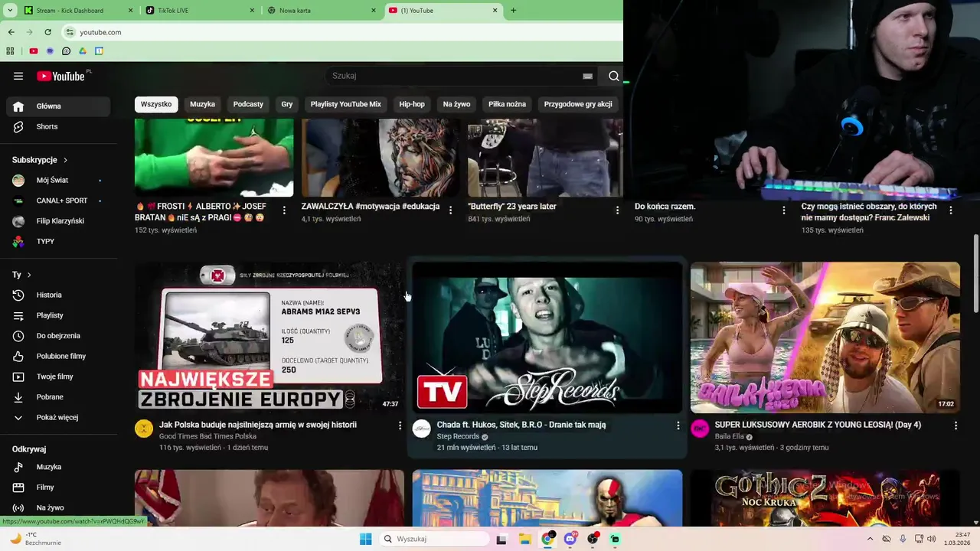
Task: Open the YouTube bookmark in bookmarks bar
Action: pyautogui.click(x=34, y=51)
